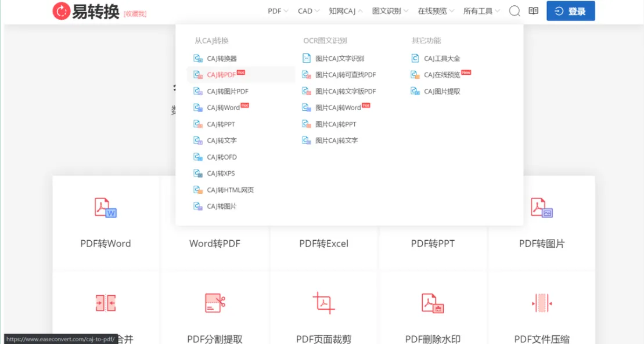
Task: Click the CAJ图片提取 icon
Action: point(415,91)
